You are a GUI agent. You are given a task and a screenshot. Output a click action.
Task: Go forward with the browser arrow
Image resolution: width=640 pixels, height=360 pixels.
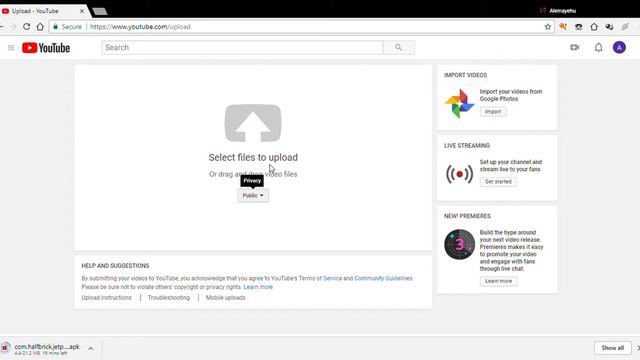(x=13, y=27)
